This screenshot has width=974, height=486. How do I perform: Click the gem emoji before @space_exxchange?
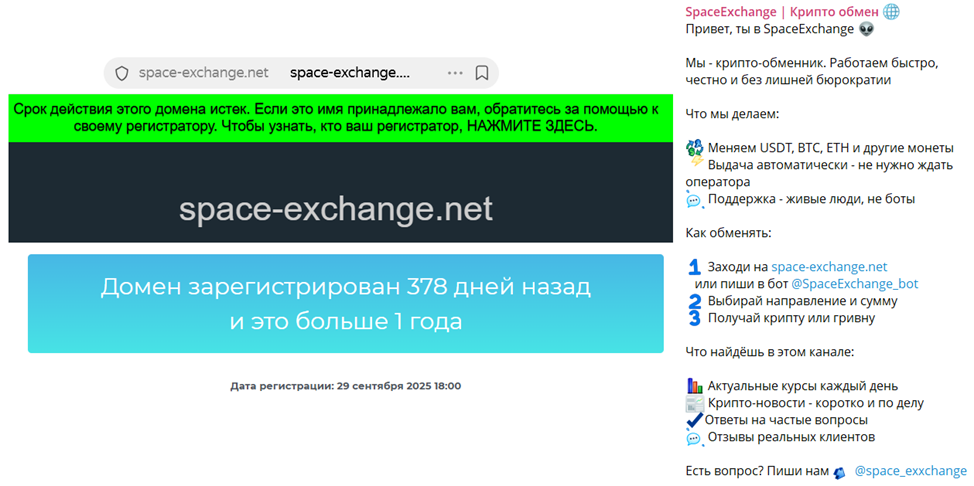click(839, 472)
